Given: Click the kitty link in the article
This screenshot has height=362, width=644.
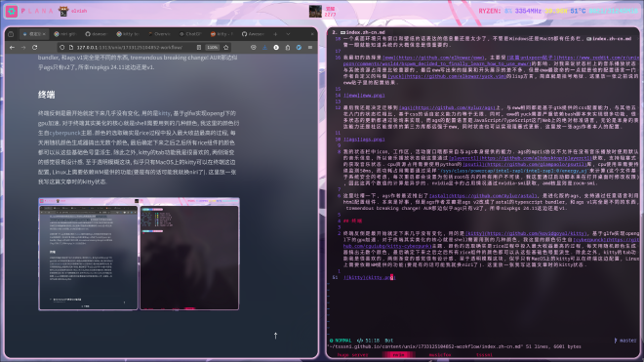Looking at the screenshot, I should (164, 113).
